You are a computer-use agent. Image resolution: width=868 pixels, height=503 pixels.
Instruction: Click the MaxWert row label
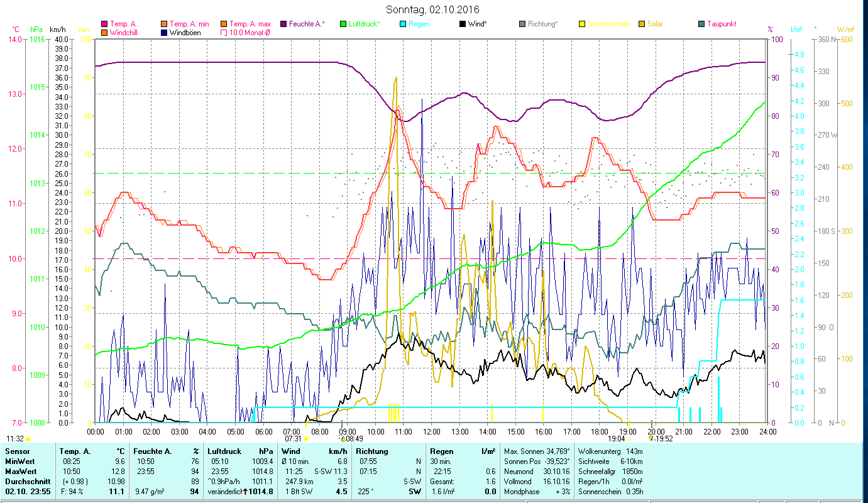[20, 471]
